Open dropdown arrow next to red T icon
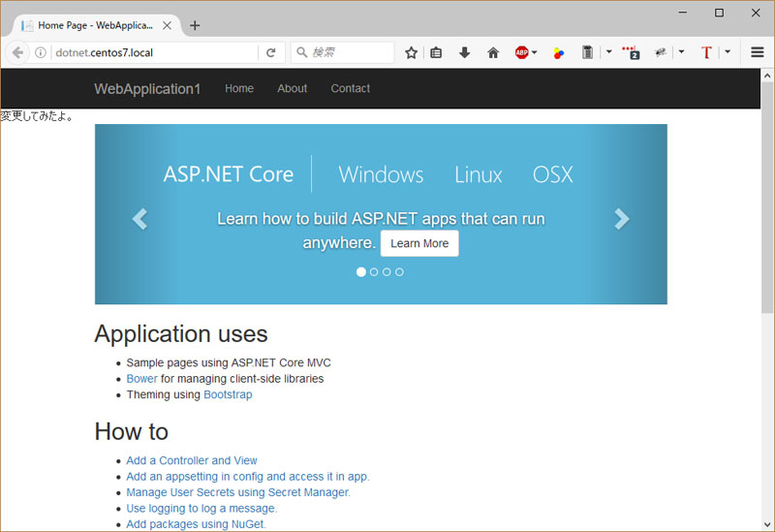This screenshot has height=532, width=775. pyautogui.click(x=728, y=51)
